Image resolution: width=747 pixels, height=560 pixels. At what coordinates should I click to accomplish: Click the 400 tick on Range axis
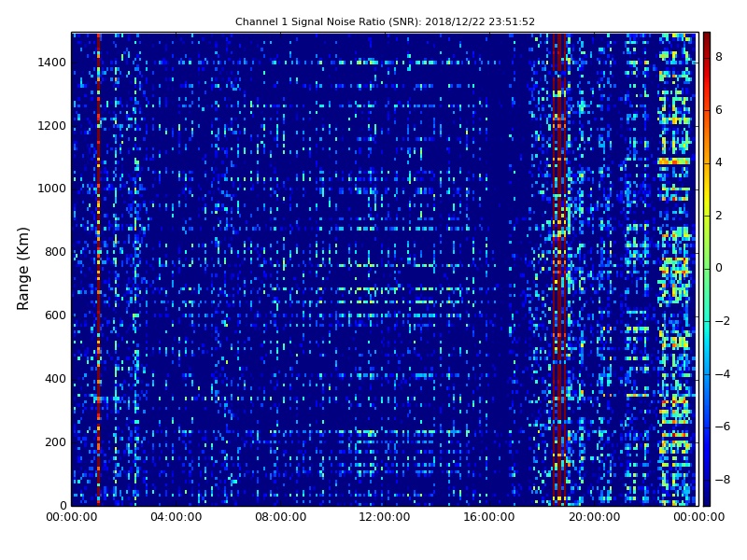(x=55, y=379)
